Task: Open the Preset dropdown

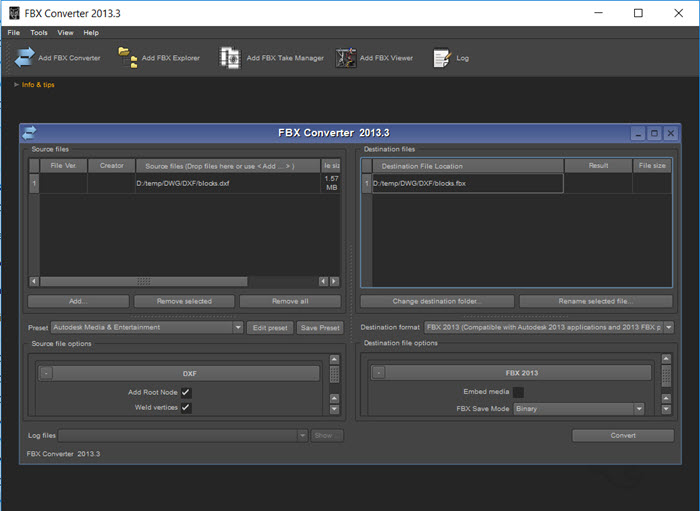Action: pos(238,327)
